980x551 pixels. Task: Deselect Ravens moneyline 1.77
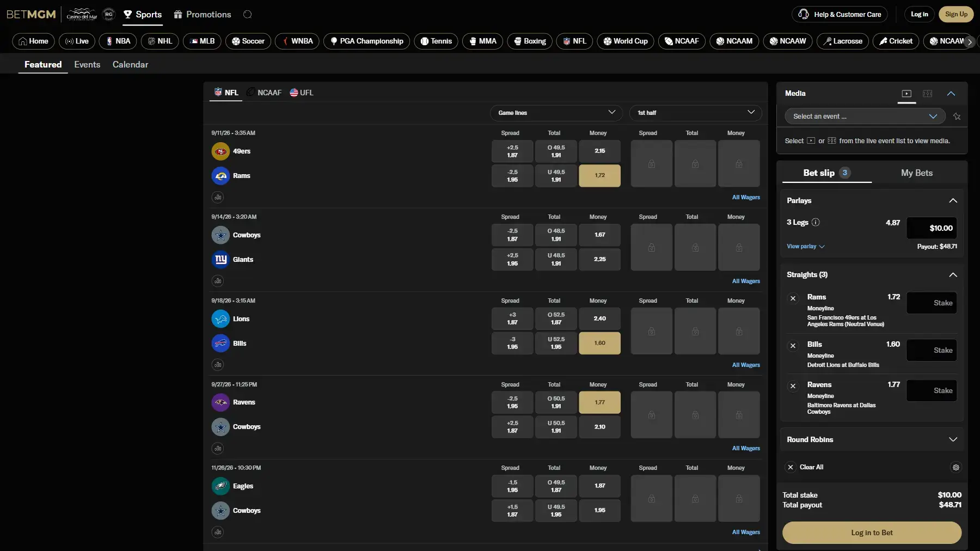pos(599,402)
